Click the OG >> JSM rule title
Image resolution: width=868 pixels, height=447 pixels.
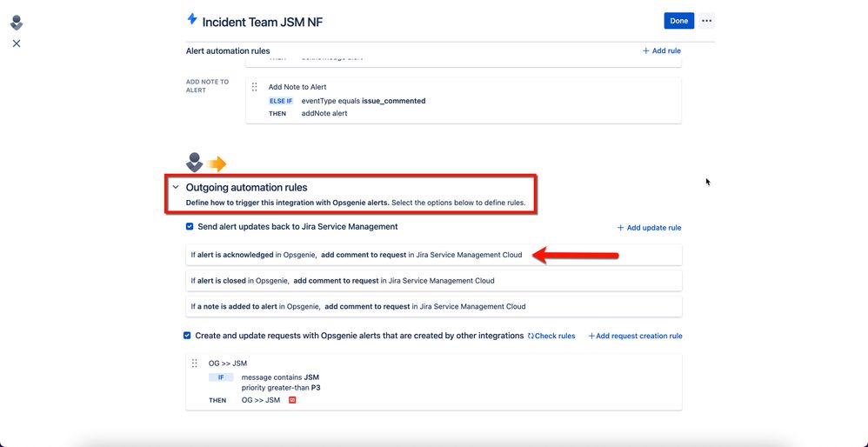point(228,364)
